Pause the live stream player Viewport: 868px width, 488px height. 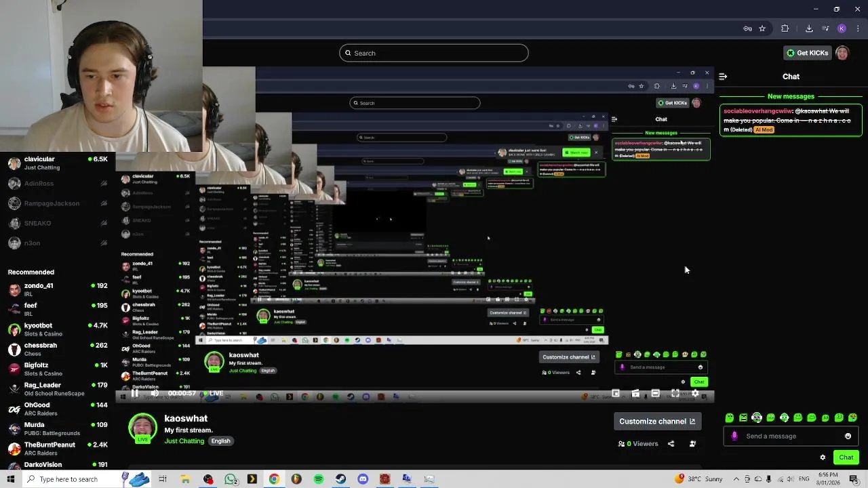134,393
